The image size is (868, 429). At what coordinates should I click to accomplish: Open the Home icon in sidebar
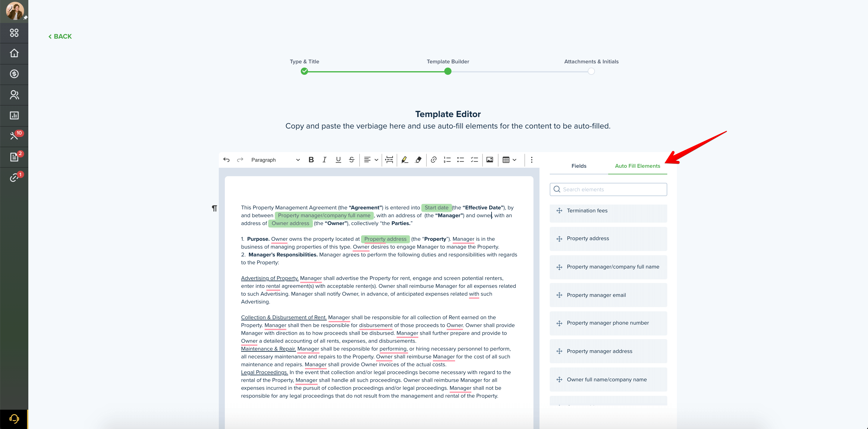[14, 53]
